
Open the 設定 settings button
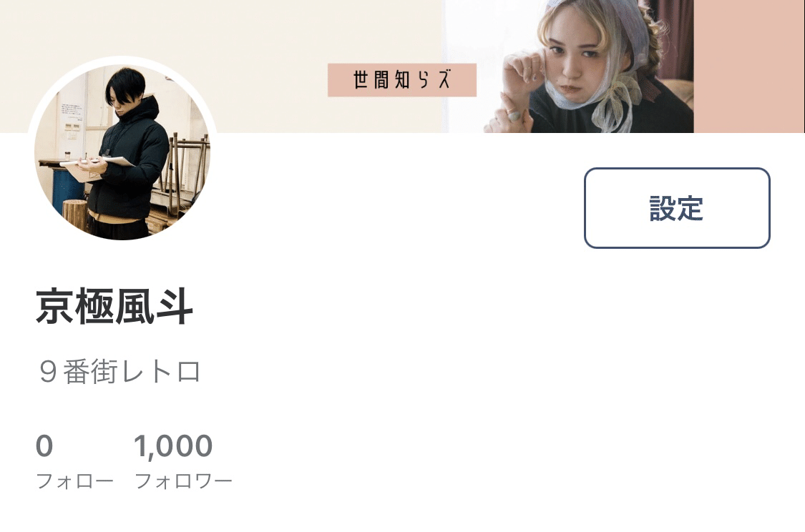point(677,208)
